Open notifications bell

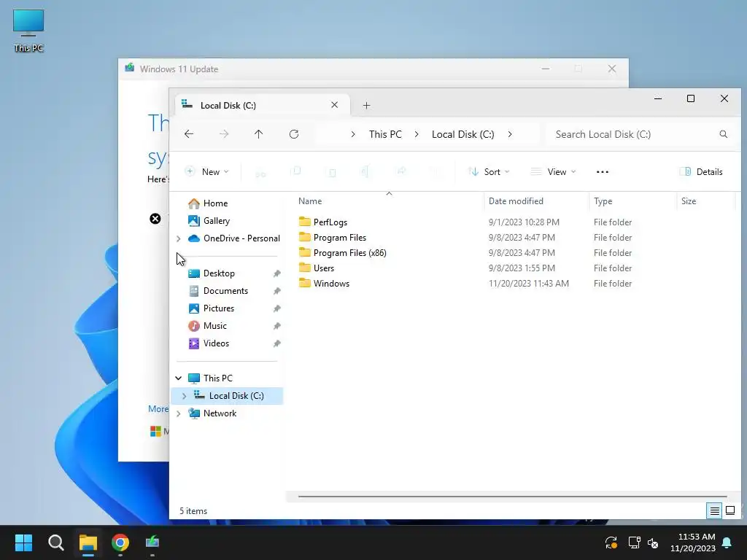727,542
